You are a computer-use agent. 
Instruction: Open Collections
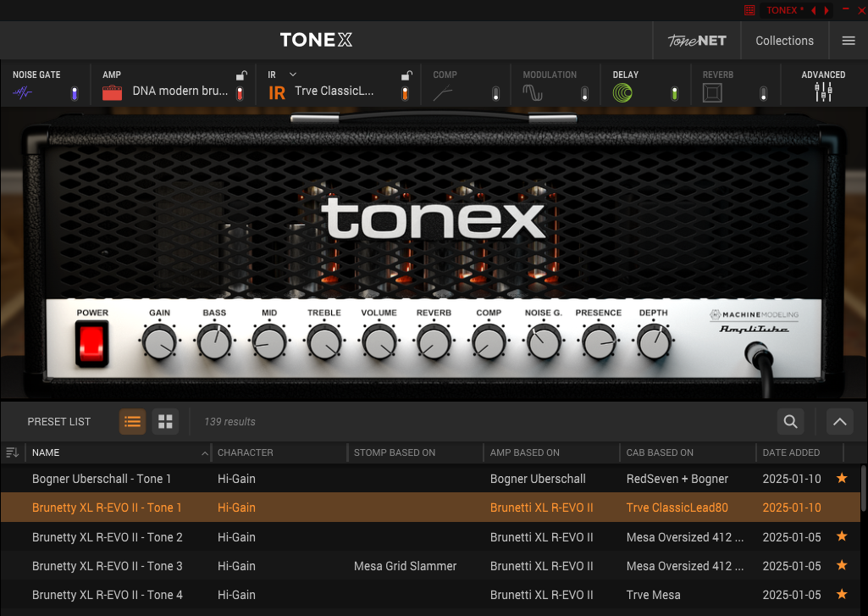[x=784, y=41]
